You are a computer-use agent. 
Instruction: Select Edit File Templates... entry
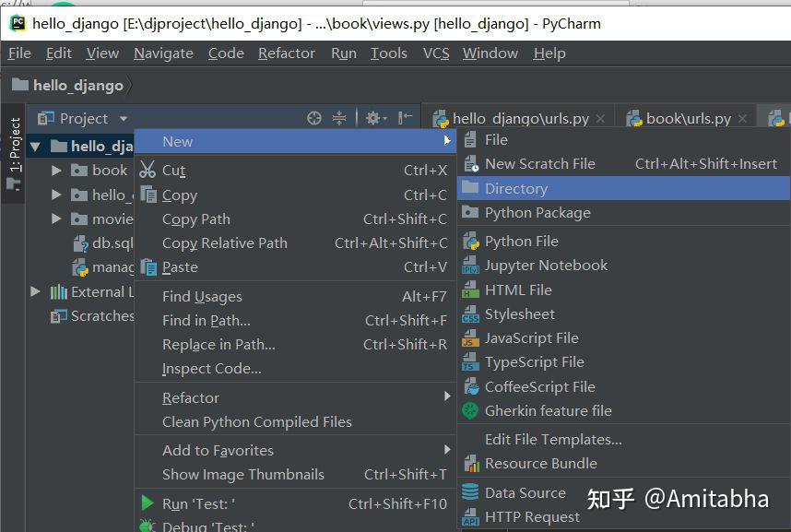tap(623, 439)
